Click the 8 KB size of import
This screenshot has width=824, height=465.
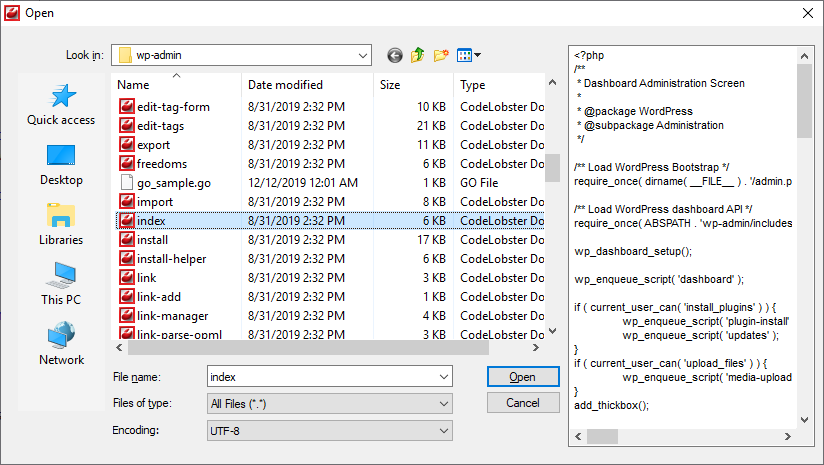click(434, 201)
